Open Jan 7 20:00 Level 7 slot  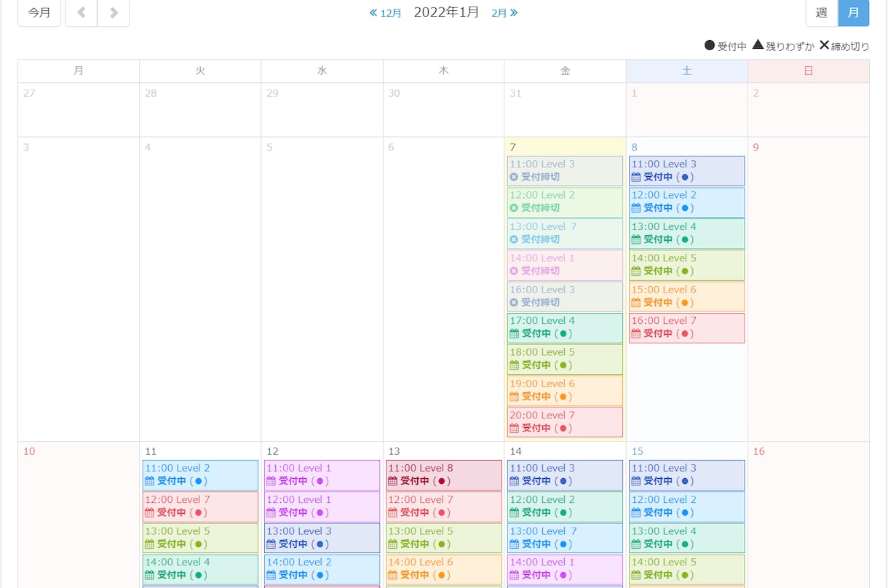coord(565,422)
